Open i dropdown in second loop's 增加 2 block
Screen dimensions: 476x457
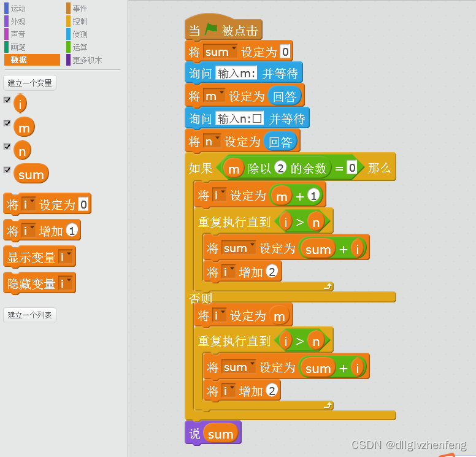pos(228,391)
